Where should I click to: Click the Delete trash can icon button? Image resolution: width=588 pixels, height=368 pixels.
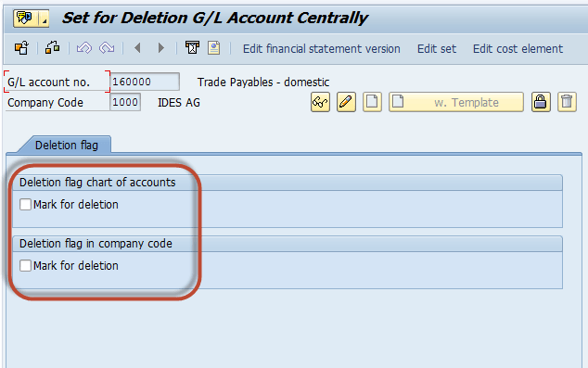tap(567, 102)
